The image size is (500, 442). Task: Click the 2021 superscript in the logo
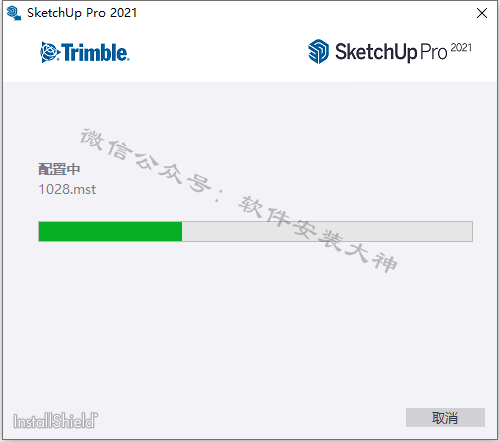tap(461, 48)
